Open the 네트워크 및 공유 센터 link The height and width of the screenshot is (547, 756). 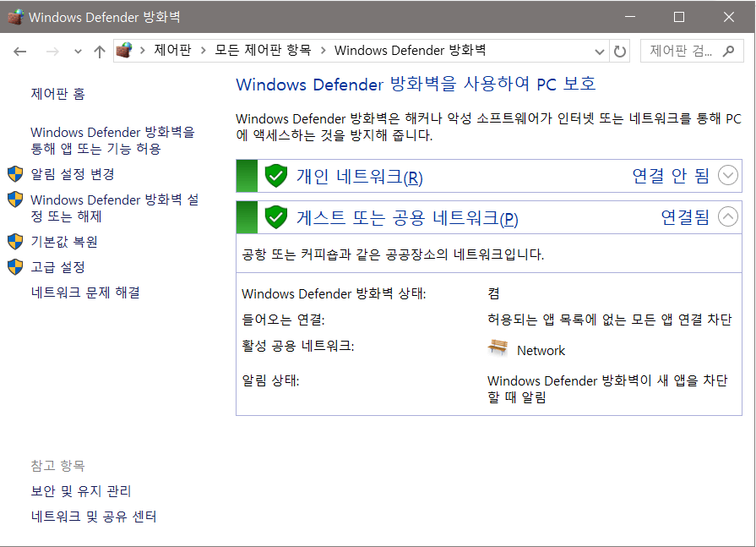click(x=94, y=517)
